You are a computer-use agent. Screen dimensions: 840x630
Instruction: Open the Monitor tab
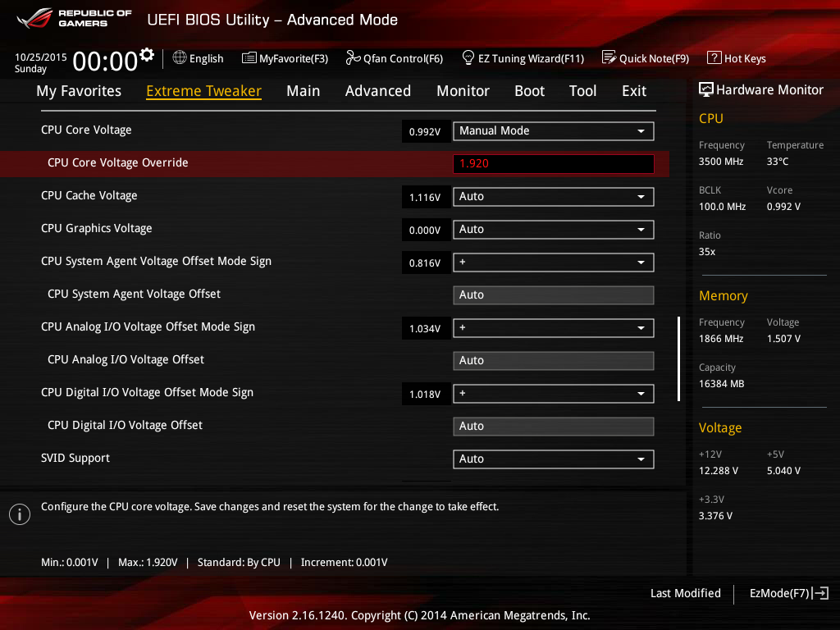click(x=463, y=91)
